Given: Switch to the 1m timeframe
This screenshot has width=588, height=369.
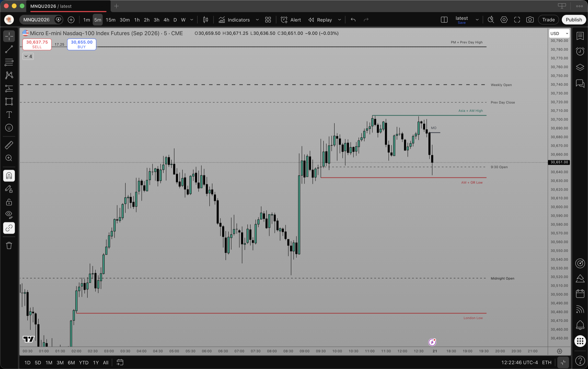Looking at the screenshot, I should 87,20.
